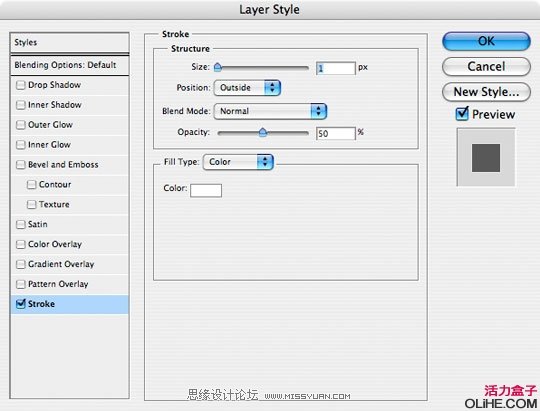Enable the Gradient Overlay checkbox
The width and height of the screenshot is (540, 411).
(x=21, y=264)
